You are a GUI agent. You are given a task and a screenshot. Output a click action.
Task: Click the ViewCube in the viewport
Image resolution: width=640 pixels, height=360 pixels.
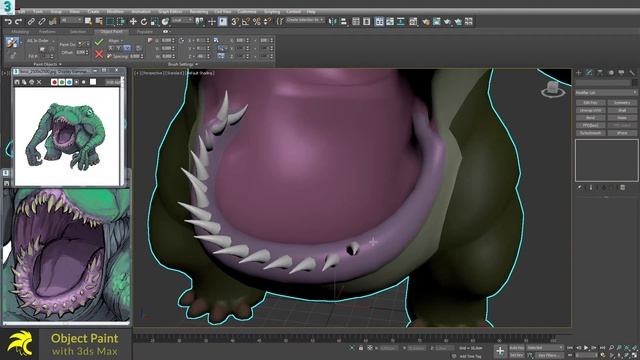(x=553, y=89)
